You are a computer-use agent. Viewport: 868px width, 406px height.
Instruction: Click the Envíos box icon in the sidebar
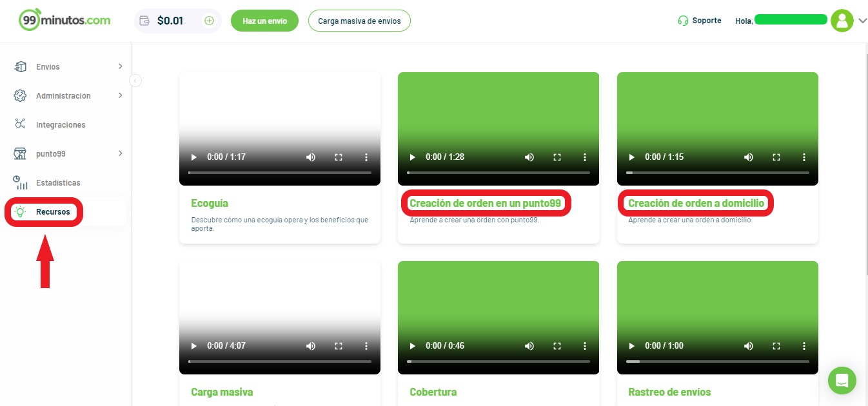click(x=21, y=66)
